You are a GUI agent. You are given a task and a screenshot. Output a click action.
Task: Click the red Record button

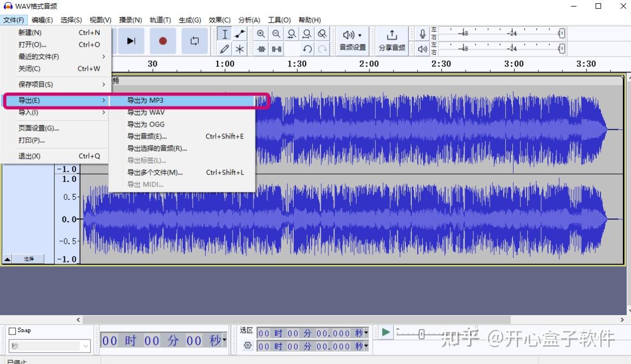[163, 41]
